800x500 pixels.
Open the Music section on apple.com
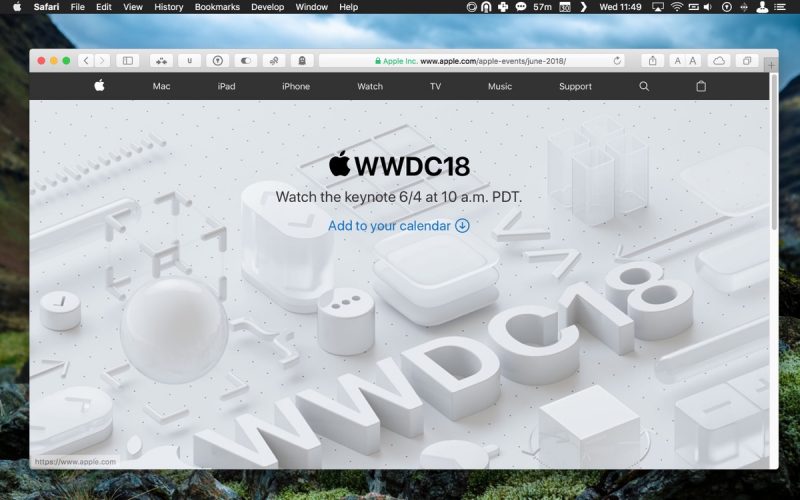point(499,86)
